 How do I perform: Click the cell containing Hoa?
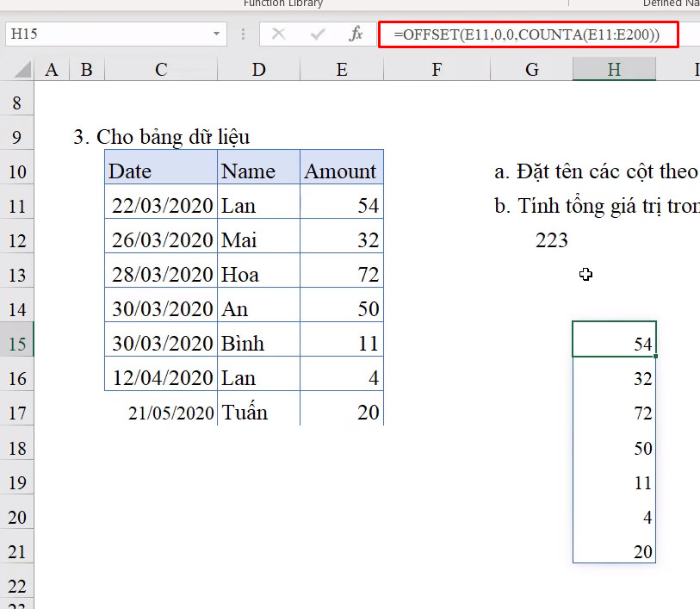(x=258, y=274)
